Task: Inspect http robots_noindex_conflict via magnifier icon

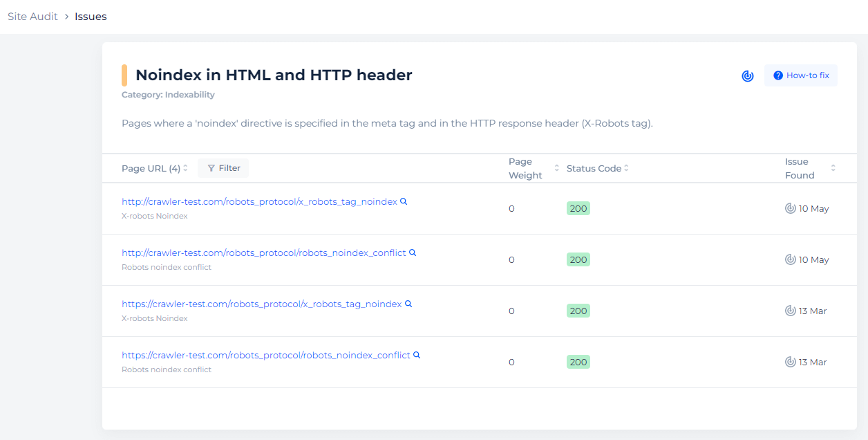Action: [413, 253]
